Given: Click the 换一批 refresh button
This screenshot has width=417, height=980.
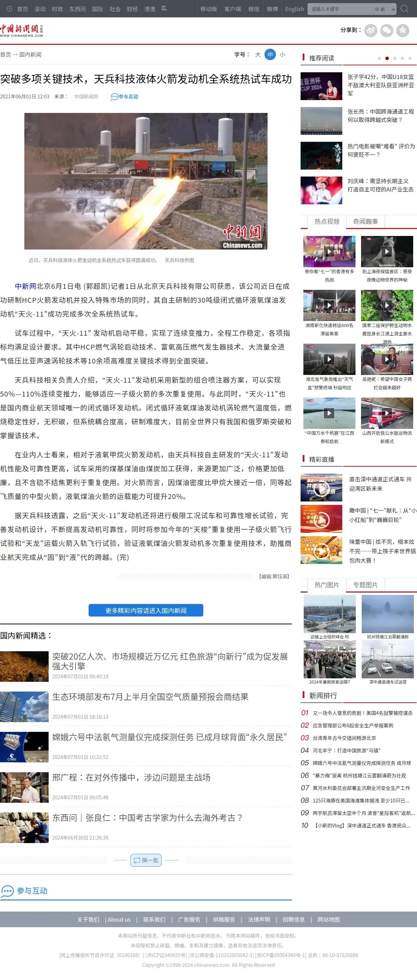Looking at the screenshot, I should tap(146, 860).
